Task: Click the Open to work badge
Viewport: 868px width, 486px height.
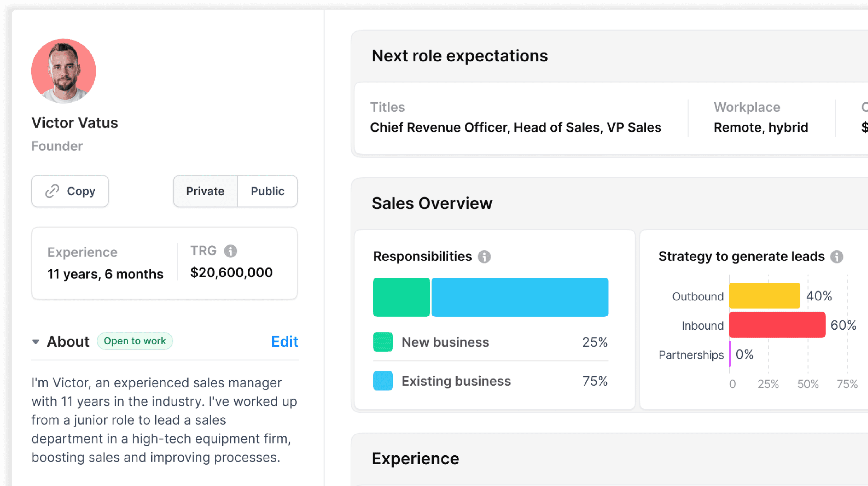Action: click(135, 341)
